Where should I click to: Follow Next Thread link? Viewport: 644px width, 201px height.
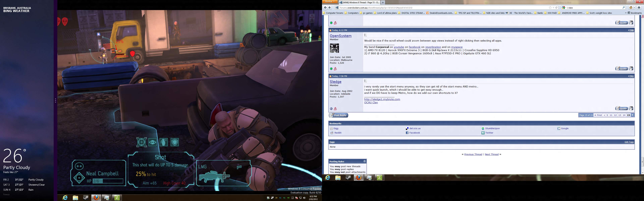coord(492,154)
